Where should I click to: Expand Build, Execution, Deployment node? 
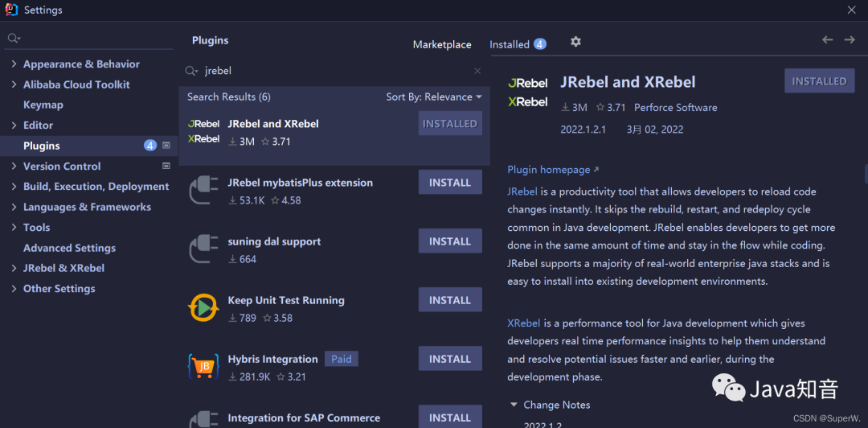point(14,187)
